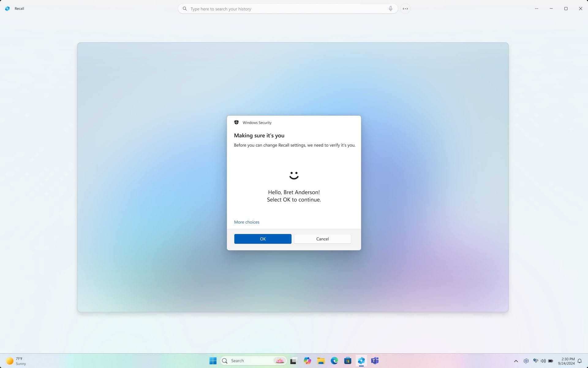Screen dimensions: 588x368
Task: Select the Windows Security shield icon in the dialog
Action: 236,122
